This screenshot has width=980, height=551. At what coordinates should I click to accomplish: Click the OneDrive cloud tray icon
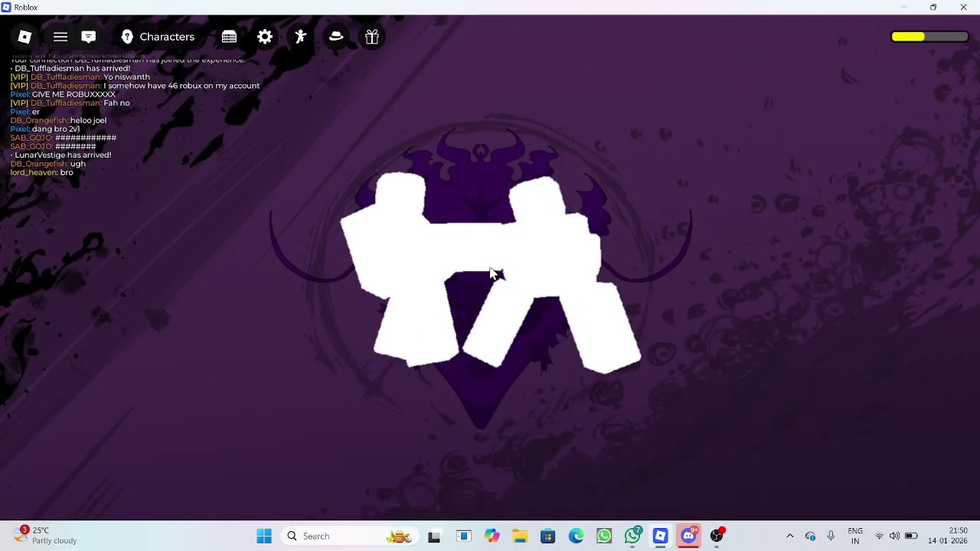pos(810,536)
